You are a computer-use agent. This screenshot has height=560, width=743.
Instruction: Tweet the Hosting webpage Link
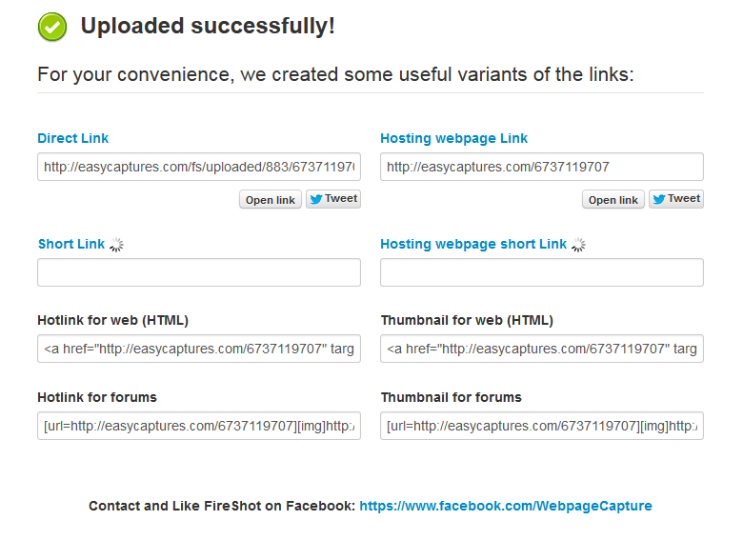point(675,199)
